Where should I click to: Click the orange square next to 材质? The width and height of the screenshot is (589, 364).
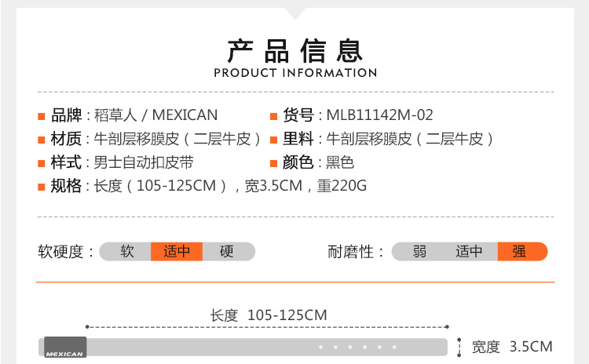click(x=42, y=140)
